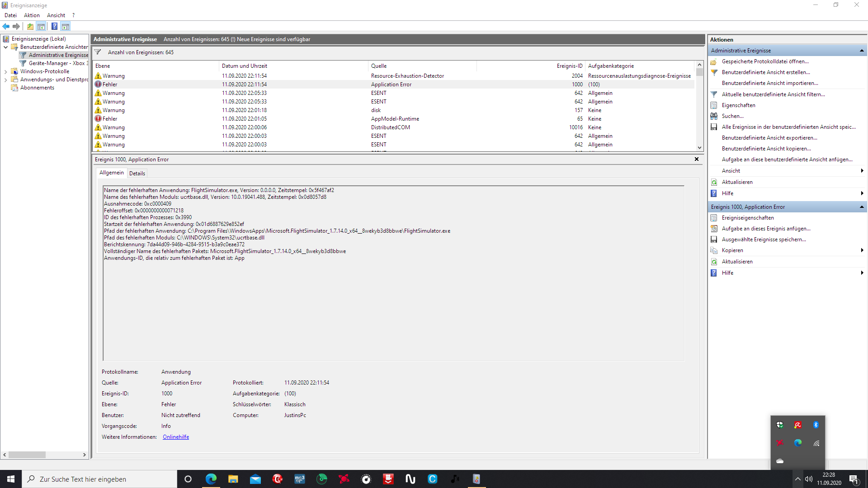
Task: Sort by Quelle column header
Action: (422, 66)
